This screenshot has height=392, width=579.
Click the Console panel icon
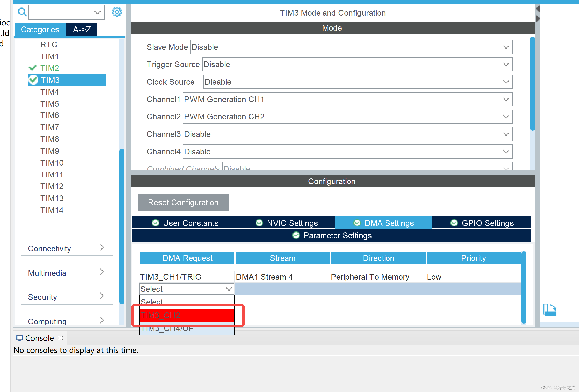(x=19, y=338)
